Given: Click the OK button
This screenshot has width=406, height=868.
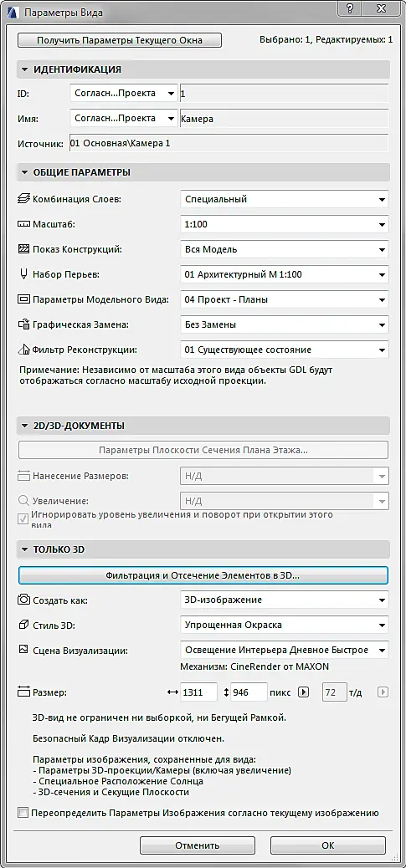Looking at the screenshot, I should [x=328, y=845].
